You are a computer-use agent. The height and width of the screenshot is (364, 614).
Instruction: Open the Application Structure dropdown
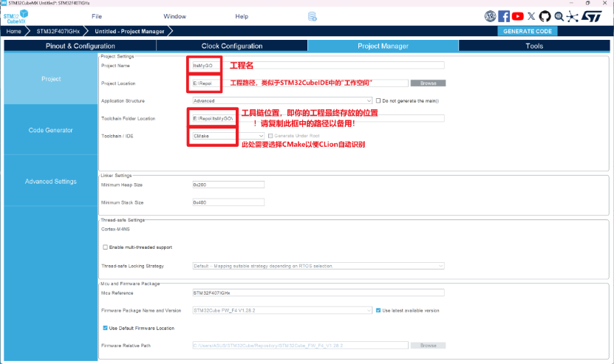click(x=282, y=100)
